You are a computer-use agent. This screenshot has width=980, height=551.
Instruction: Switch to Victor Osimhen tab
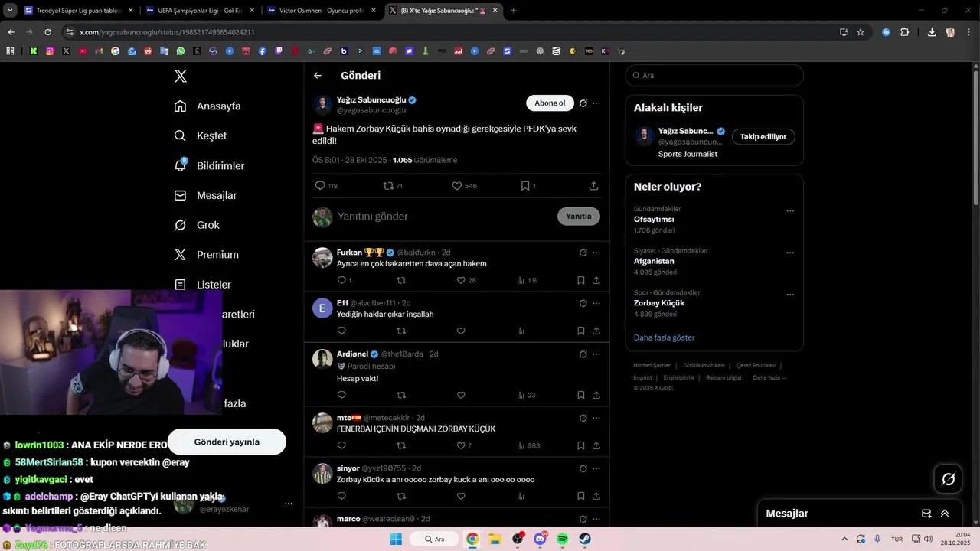[x=322, y=11]
